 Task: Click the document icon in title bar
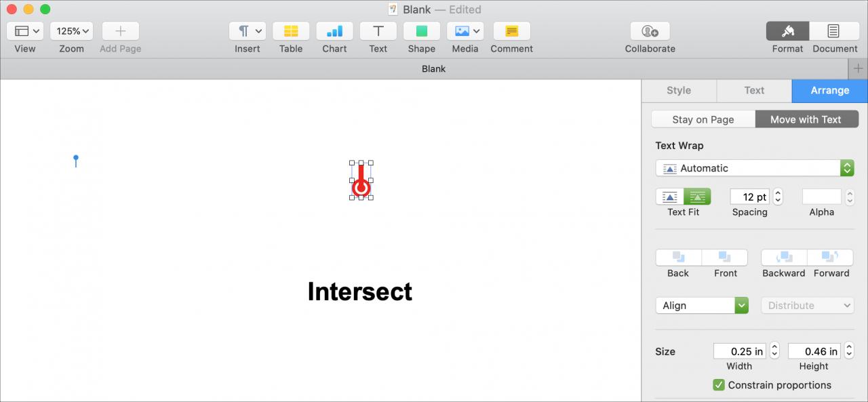393,9
